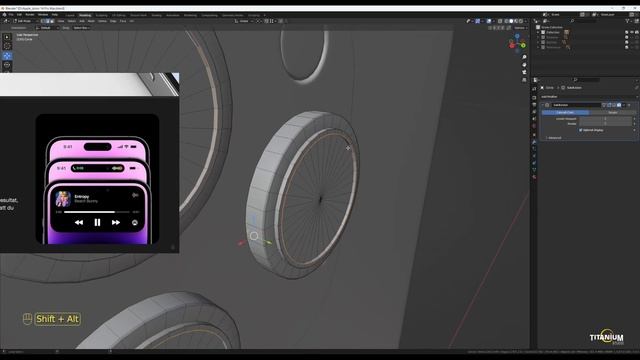
Task: Toggle Subdivision modifier On Cage display
Action: click(x=604, y=105)
